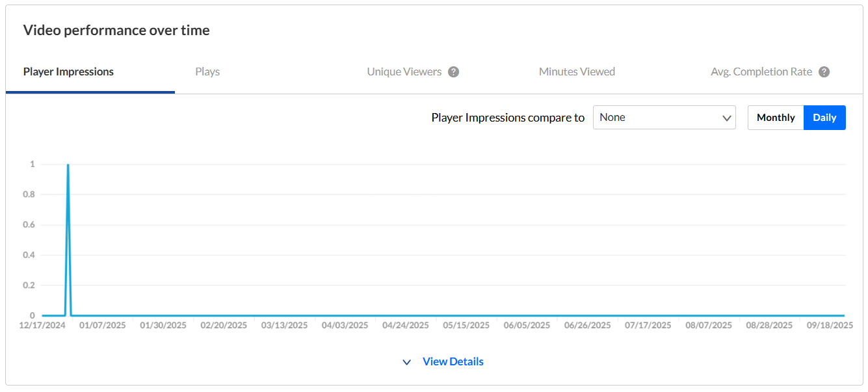
Task: Click the dropdown arrow in compare-to box
Action: coord(727,118)
